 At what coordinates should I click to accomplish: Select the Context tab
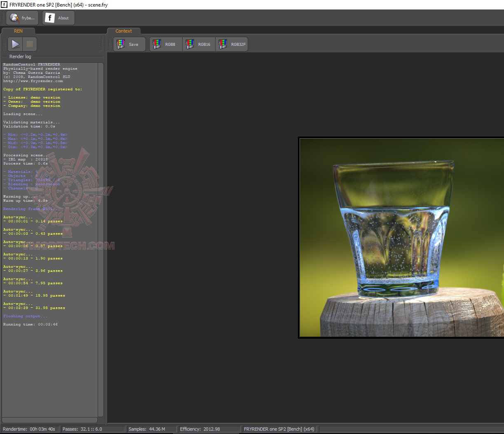tap(124, 31)
